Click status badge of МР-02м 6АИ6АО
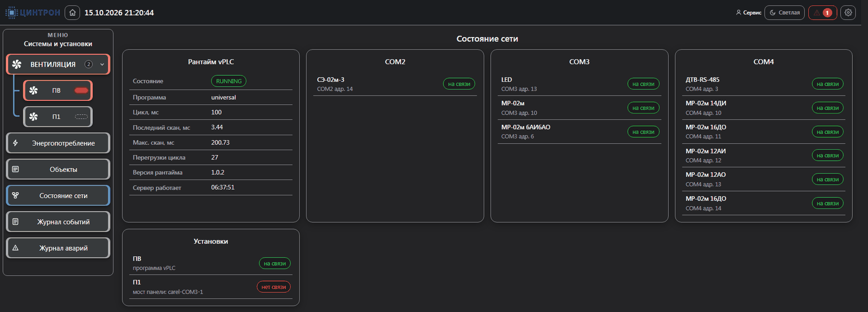Screen dimensions: 868x312 (x=643, y=132)
